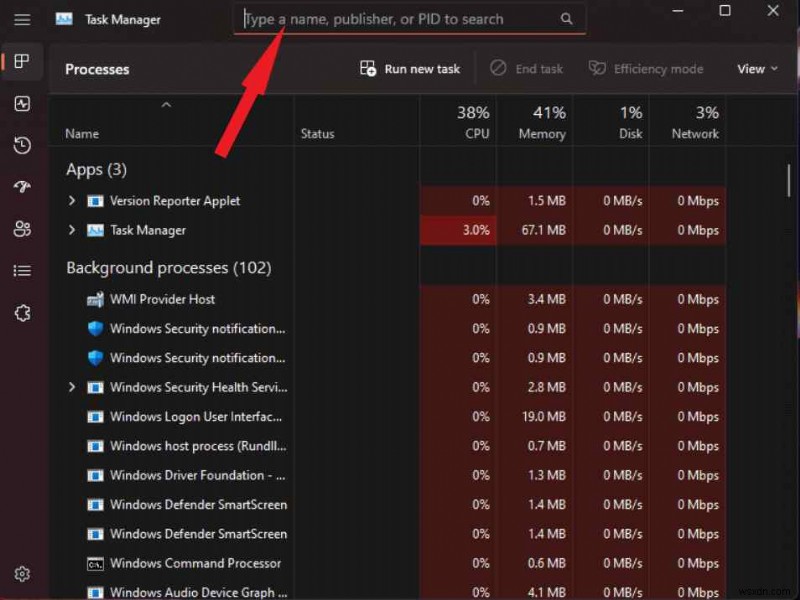Expand Windows Security Health Service

point(71,387)
